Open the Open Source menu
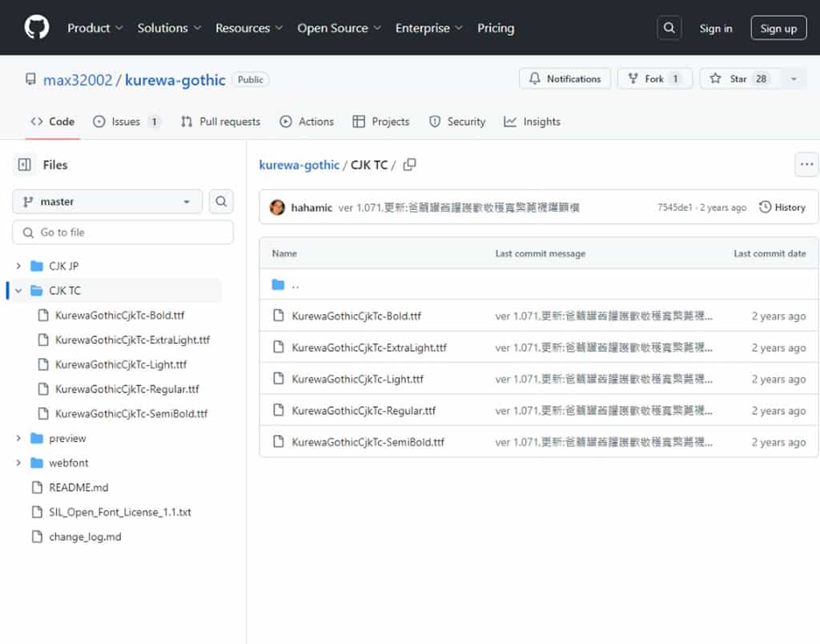The image size is (820, 644). pos(339,28)
